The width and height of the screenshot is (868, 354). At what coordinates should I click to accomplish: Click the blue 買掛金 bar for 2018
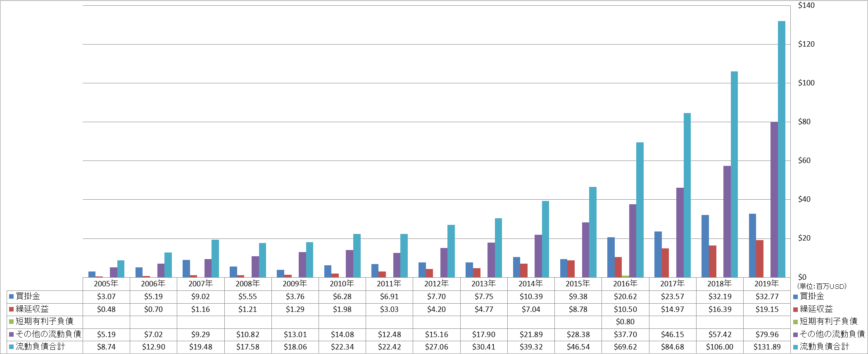[705, 246]
